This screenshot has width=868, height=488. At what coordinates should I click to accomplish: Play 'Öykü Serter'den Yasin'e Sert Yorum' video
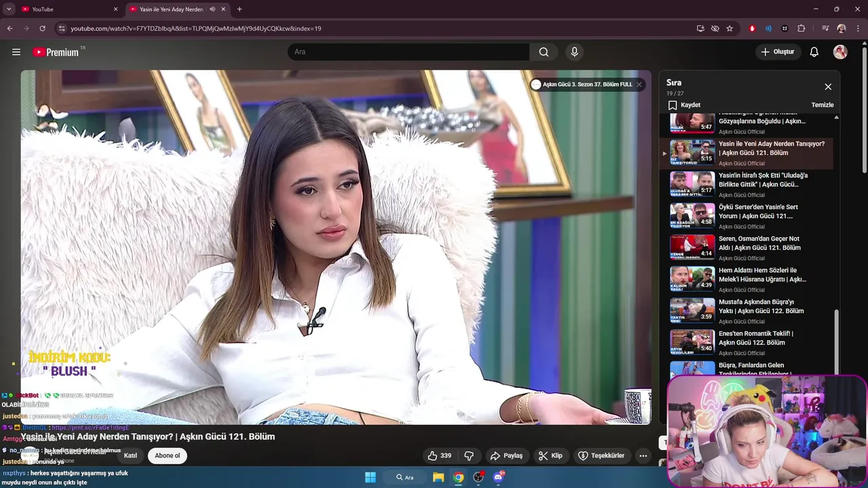point(747,216)
